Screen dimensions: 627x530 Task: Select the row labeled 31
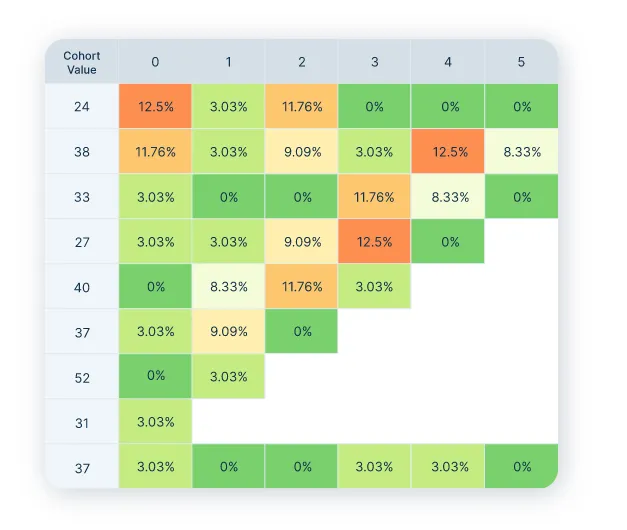81,422
